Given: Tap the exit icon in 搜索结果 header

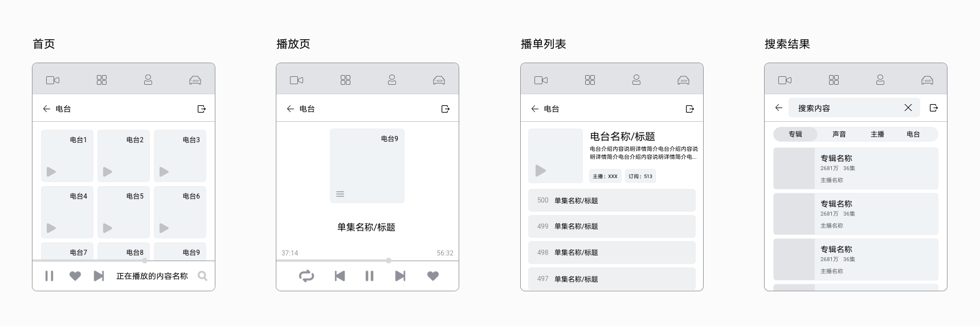Looking at the screenshot, I should (934, 108).
